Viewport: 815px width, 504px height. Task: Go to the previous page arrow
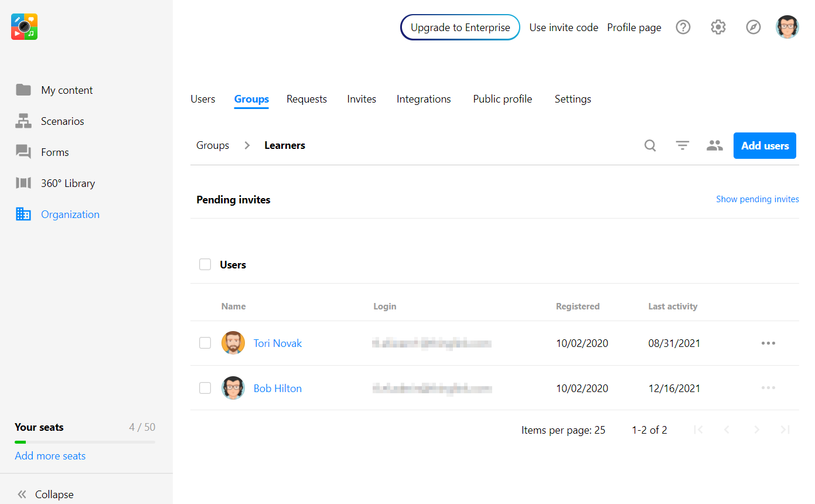(727, 430)
